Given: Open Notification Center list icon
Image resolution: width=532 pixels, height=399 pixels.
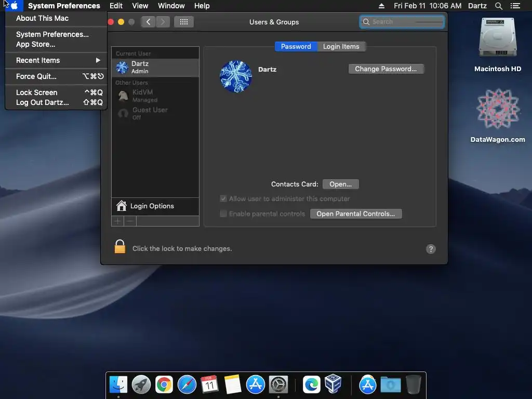Looking at the screenshot, I should click(515, 6).
